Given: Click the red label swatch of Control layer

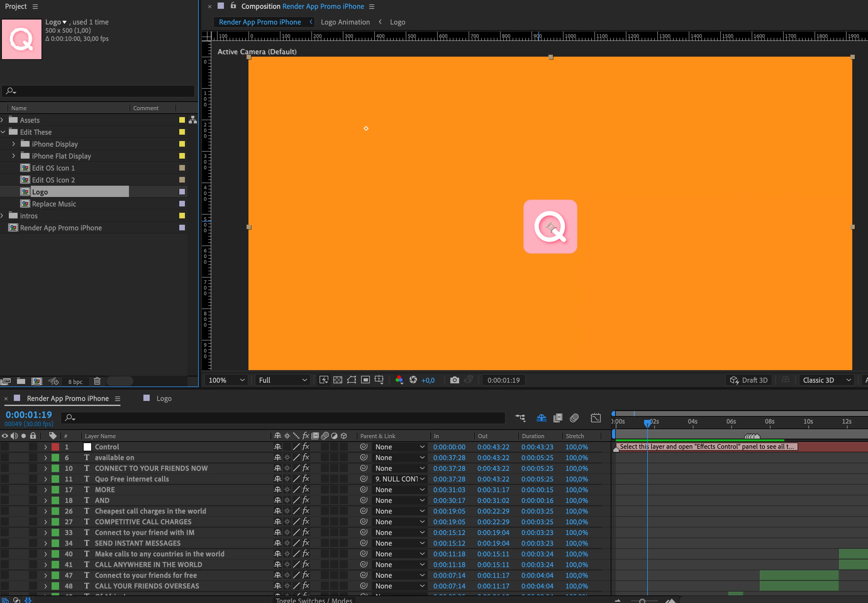Looking at the screenshot, I should pos(55,447).
